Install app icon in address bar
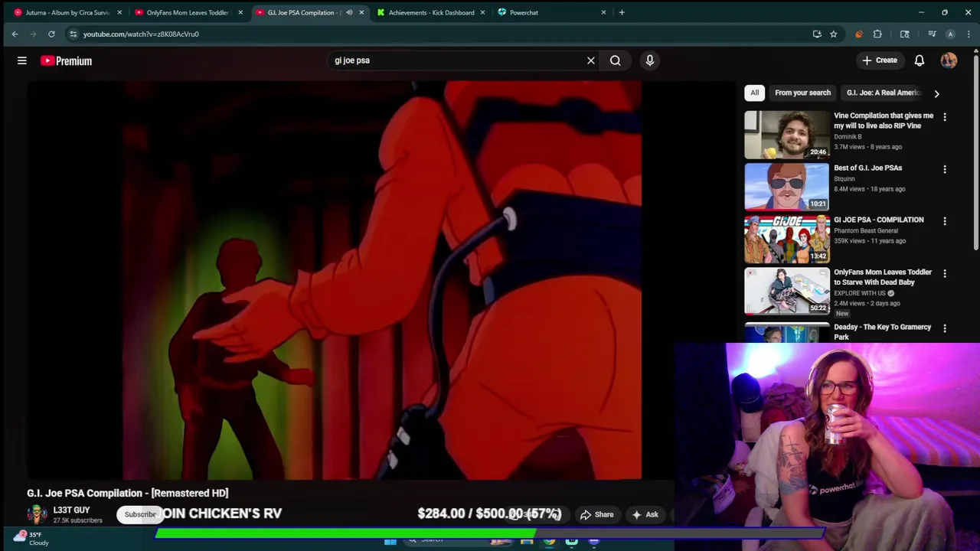 (x=817, y=34)
